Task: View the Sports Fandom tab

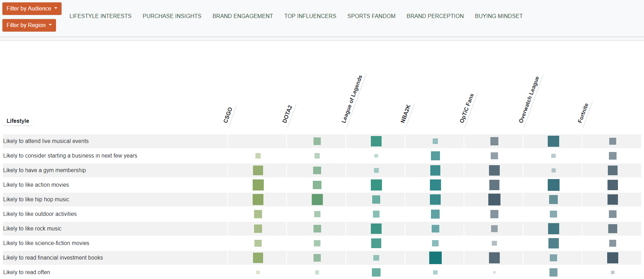Action: [x=371, y=16]
